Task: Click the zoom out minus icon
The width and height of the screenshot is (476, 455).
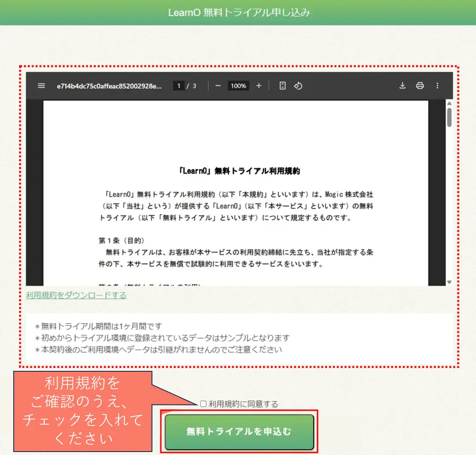Action: tap(218, 86)
